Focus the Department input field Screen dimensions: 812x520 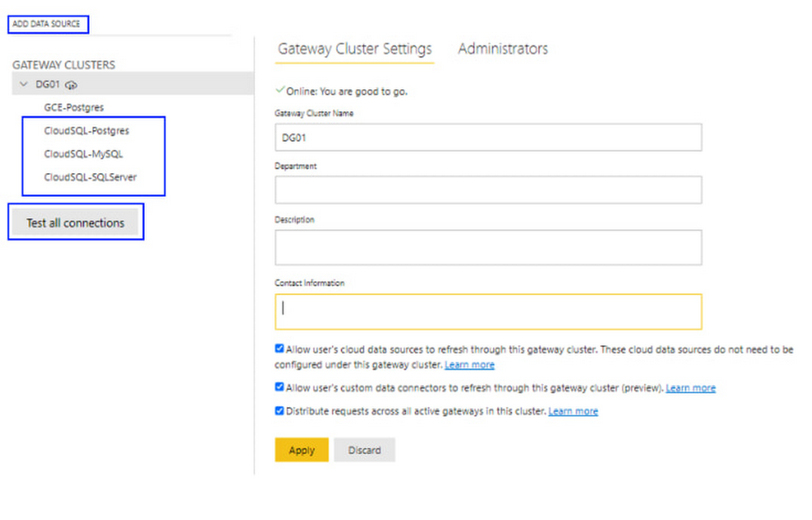click(488, 190)
